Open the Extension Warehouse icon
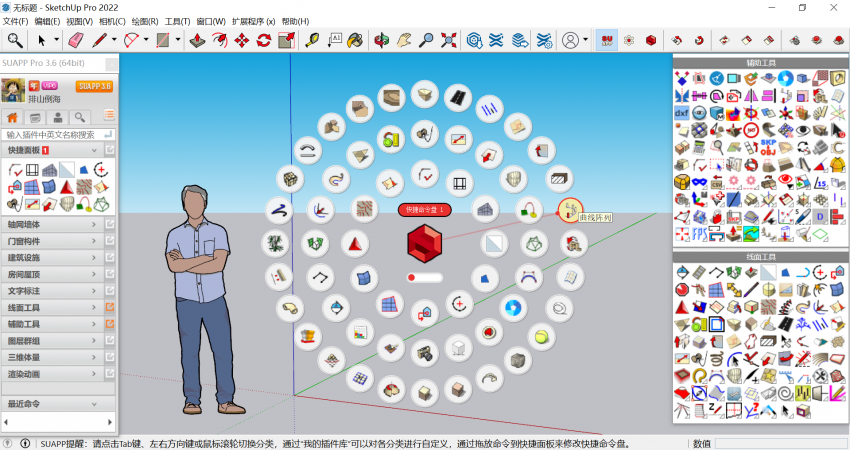Screen dimensions: 850x450 click(497, 40)
